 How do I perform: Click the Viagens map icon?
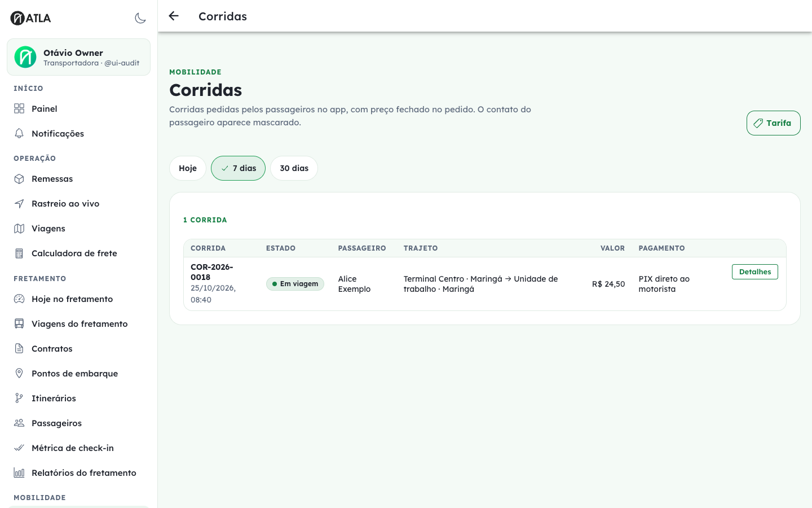[19, 228]
